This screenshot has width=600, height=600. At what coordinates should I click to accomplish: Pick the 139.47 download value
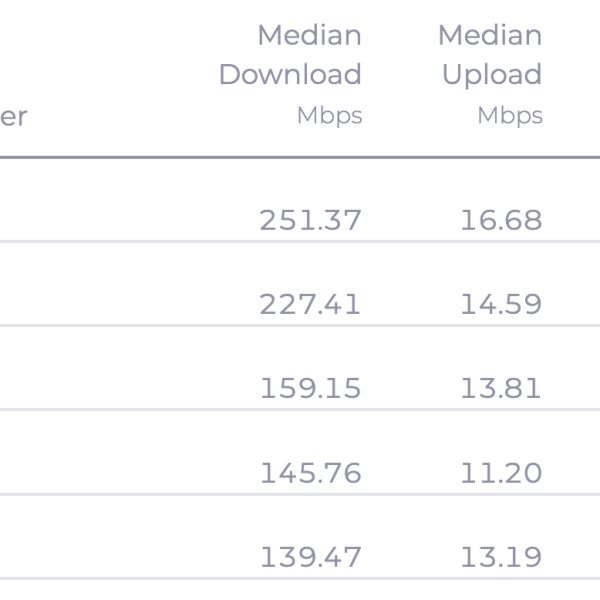tap(310, 556)
